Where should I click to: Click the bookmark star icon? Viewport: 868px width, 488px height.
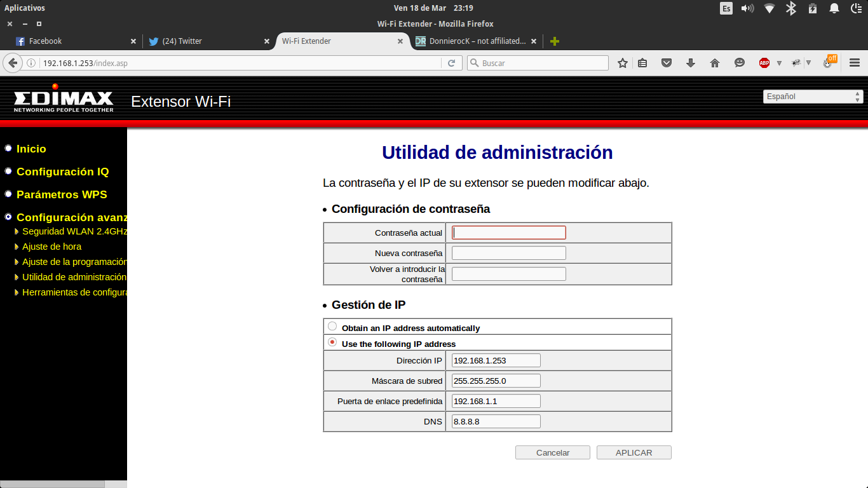pyautogui.click(x=622, y=63)
